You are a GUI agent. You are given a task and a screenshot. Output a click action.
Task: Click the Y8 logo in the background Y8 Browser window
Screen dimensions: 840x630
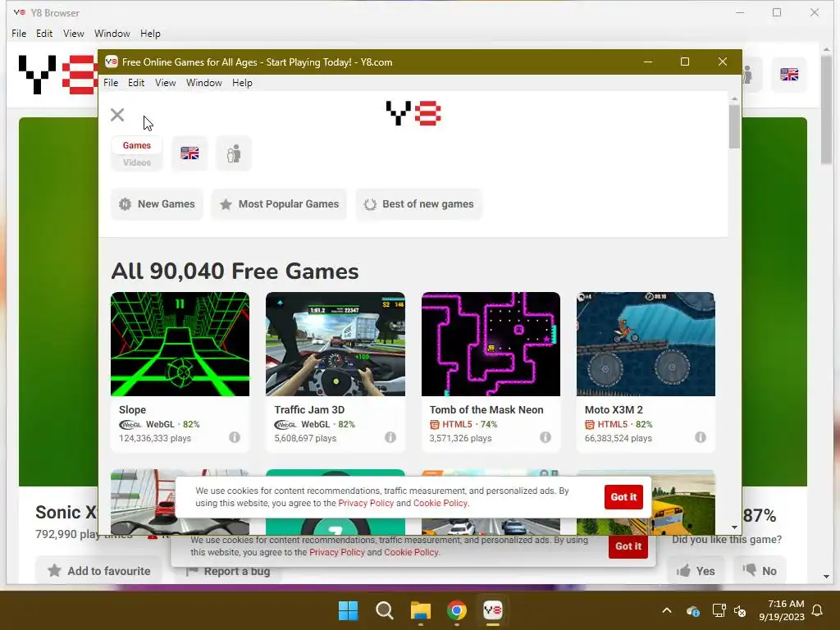click(57, 75)
